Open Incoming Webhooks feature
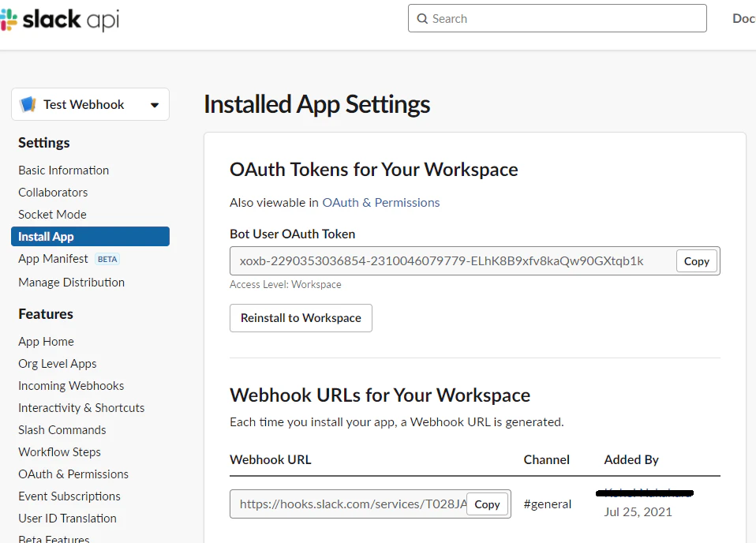756x543 pixels. (71, 386)
